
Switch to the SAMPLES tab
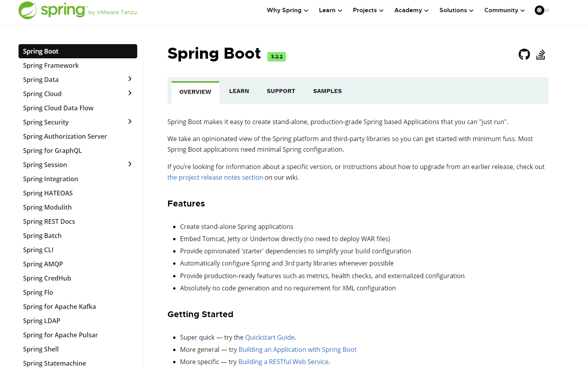pos(327,91)
